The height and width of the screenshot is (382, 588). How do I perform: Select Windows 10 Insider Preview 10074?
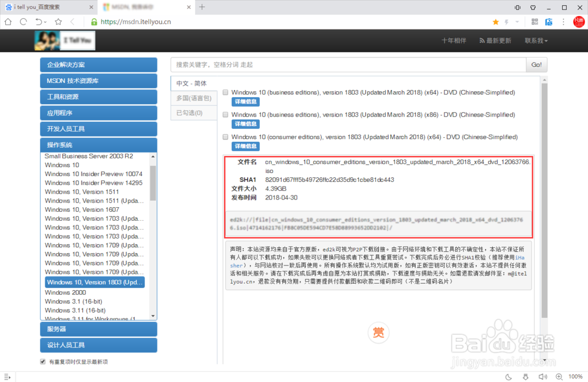click(93, 174)
